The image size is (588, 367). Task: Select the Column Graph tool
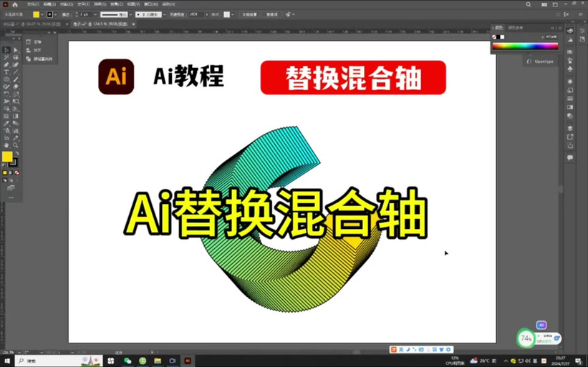coord(16,131)
